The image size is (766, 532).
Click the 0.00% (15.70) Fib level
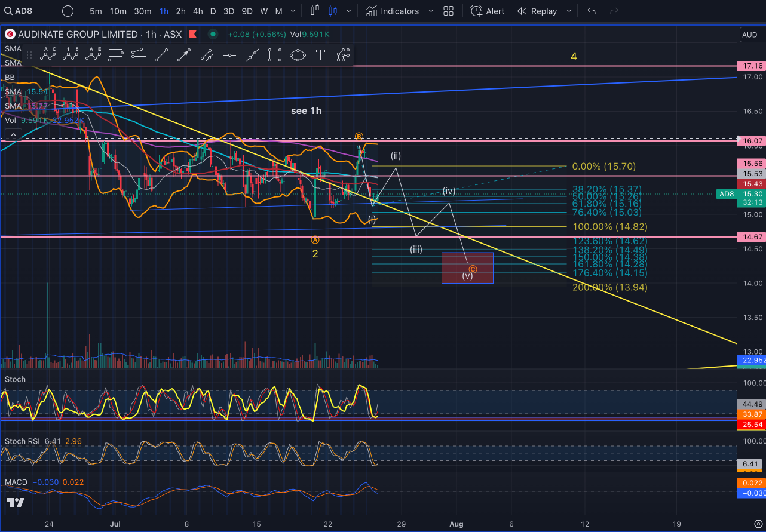603,166
